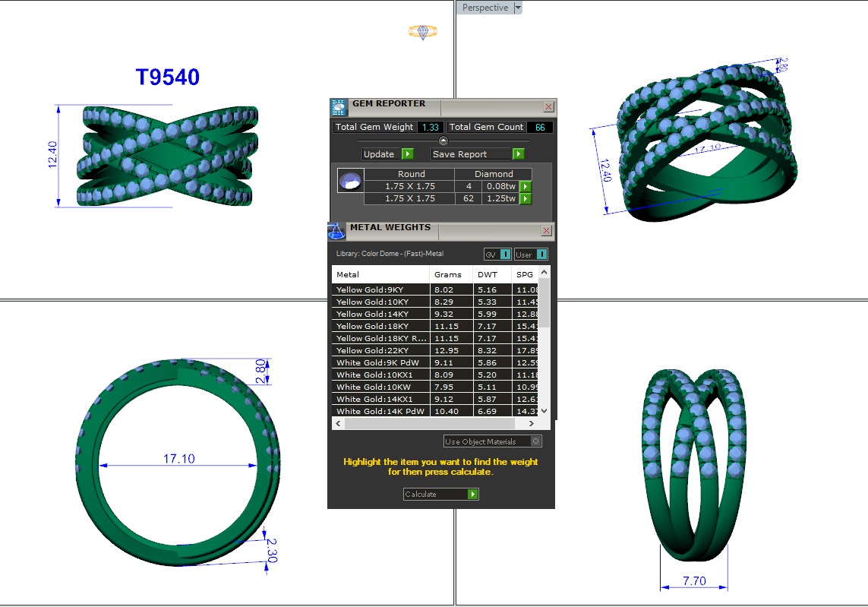Click the 7.70 width dimension in the side view

point(693,581)
